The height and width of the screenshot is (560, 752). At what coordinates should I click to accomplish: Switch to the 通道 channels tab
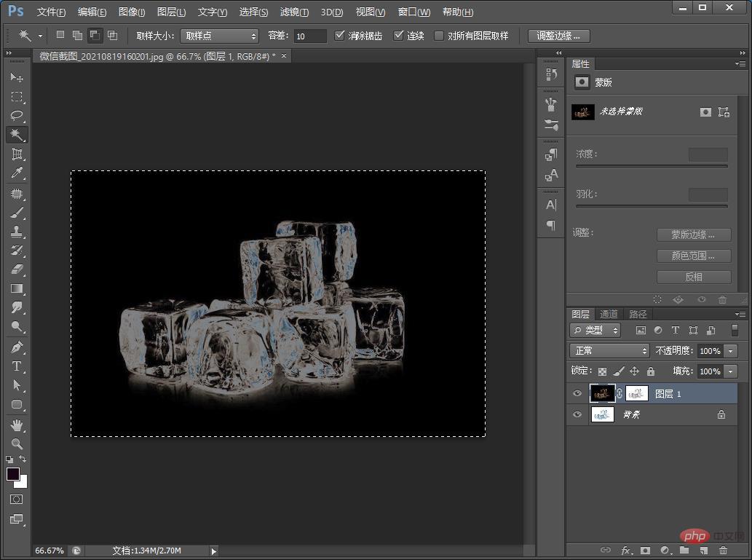tap(609, 314)
